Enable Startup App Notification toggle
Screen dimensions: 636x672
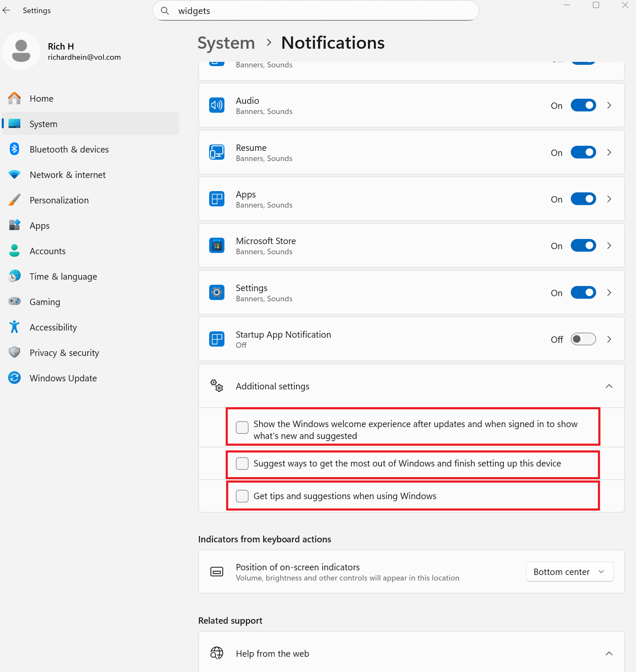pos(583,339)
